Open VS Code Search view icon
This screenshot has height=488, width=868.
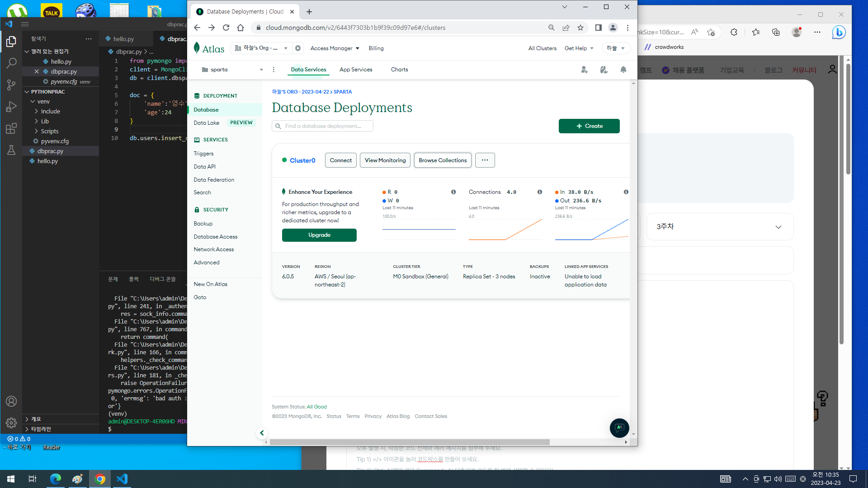11,63
